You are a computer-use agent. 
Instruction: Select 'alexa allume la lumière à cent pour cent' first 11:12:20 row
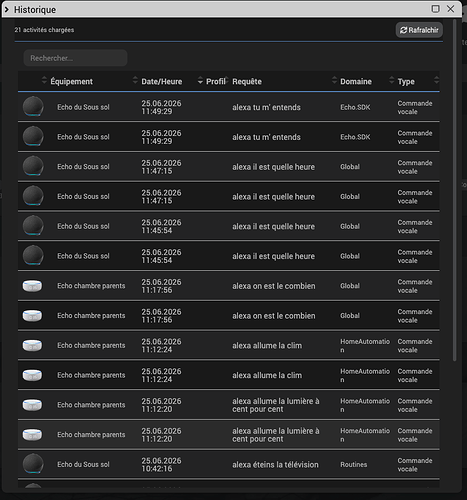[276, 405]
